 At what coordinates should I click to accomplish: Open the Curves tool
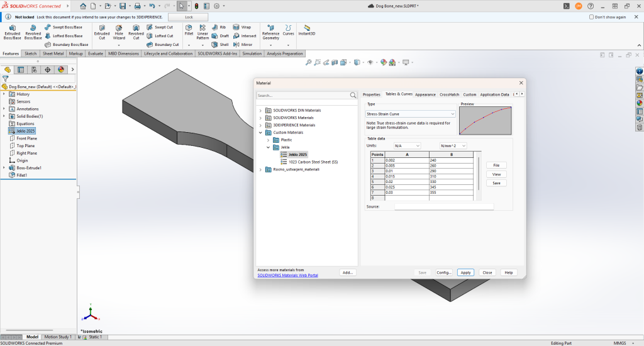point(288,30)
